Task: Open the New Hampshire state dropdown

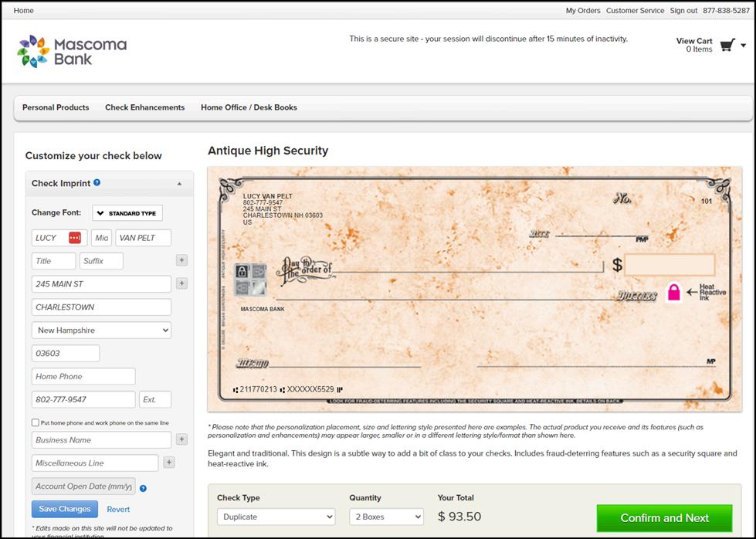Action: tap(101, 331)
